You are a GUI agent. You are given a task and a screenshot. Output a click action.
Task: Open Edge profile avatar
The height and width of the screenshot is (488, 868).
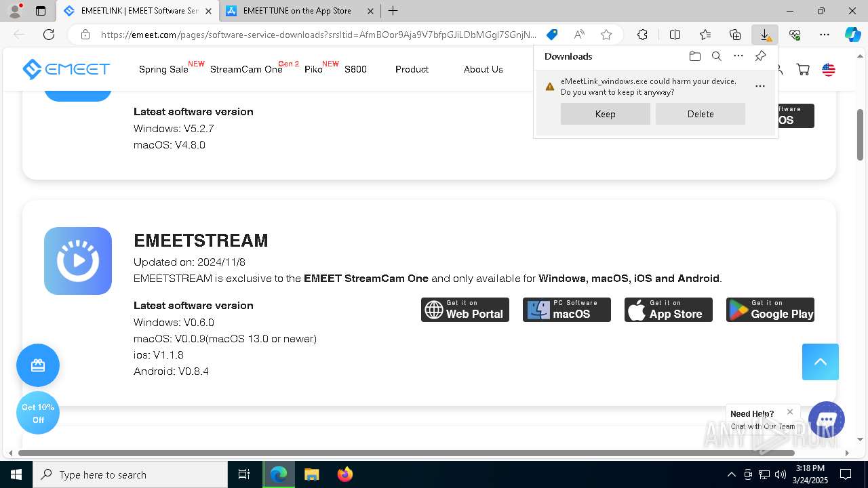[15, 11]
